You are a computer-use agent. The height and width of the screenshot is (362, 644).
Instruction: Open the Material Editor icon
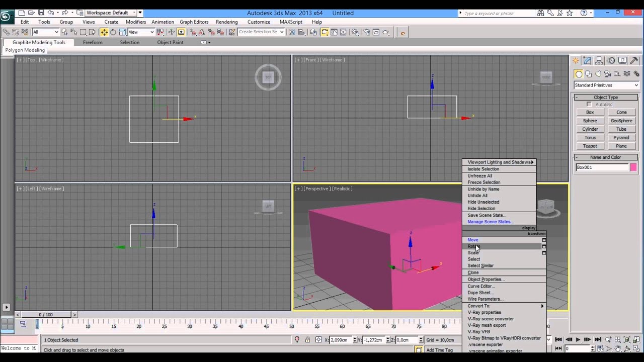point(355,32)
